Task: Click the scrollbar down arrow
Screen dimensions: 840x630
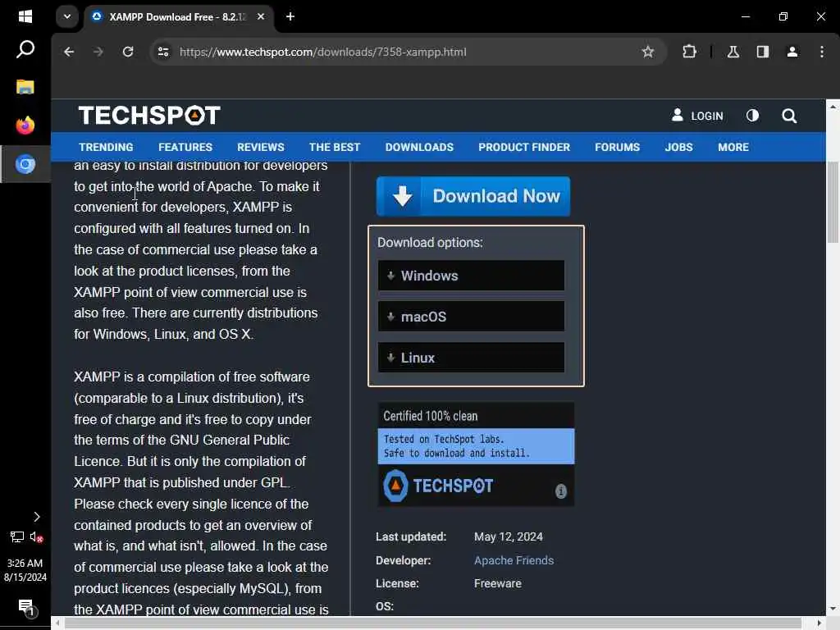Action: [833, 609]
